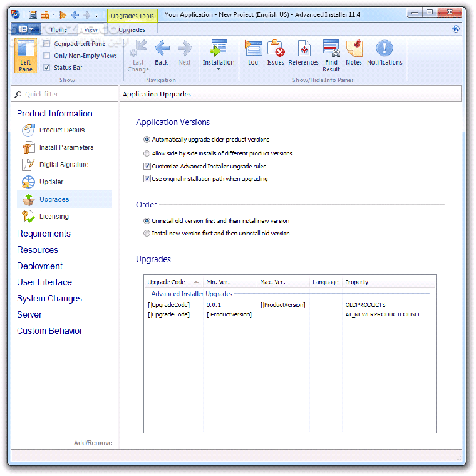This screenshot has width=476, height=476.
Task: Expand the Custom Behavior section
Action: [x=49, y=331]
